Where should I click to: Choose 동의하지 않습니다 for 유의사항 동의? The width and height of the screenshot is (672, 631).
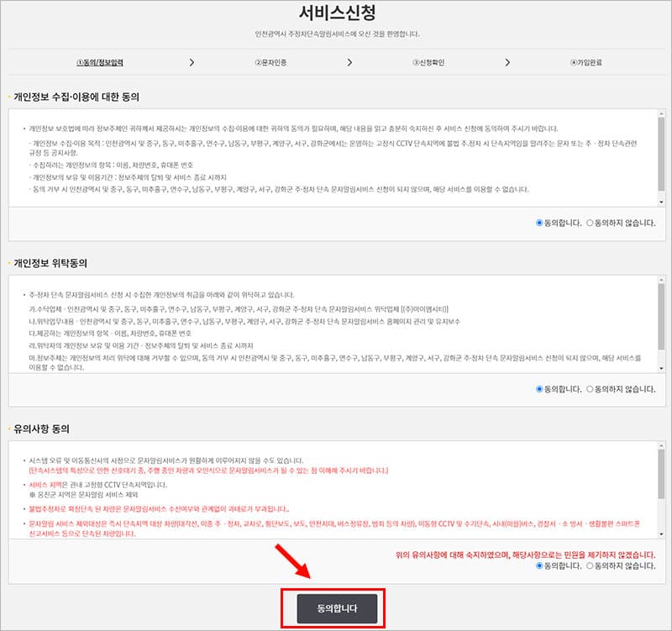pyautogui.click(x=591, y=566)
